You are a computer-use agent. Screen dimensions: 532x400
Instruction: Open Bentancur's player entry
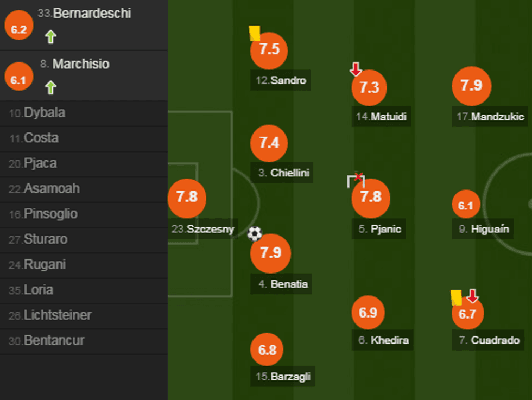[x=54, y=341]
